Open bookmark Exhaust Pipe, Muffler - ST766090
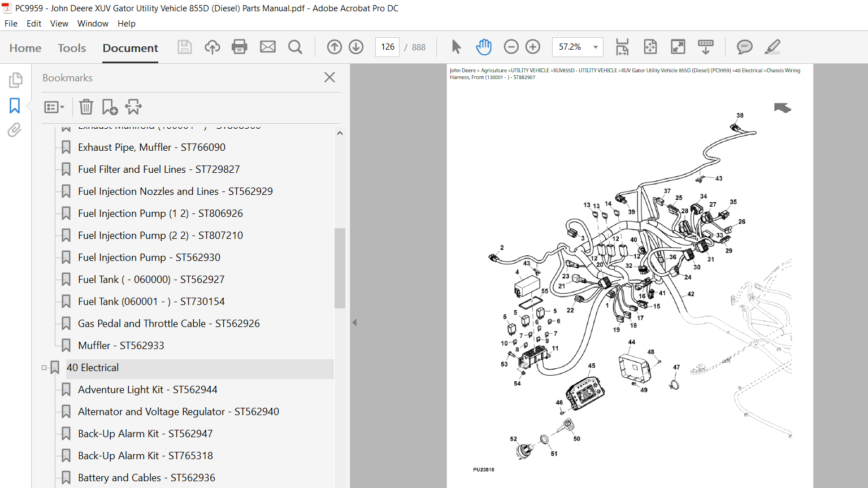Viewport: 868px width, 488px height. pos(151,147)
